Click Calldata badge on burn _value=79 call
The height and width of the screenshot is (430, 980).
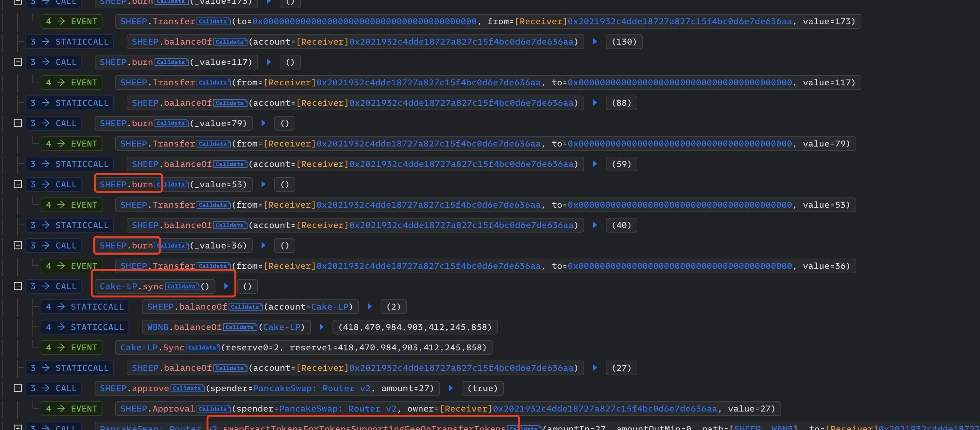pos(171,123)
